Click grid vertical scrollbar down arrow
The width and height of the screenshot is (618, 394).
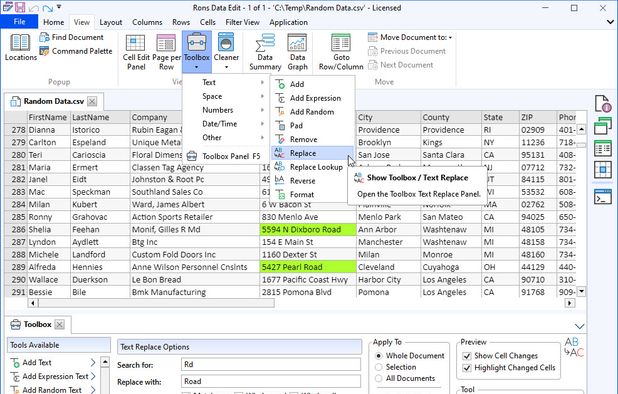581,292
